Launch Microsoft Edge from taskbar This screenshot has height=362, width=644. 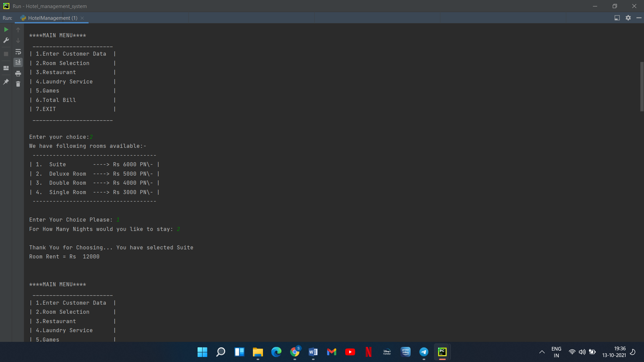[x=276, y=352]
